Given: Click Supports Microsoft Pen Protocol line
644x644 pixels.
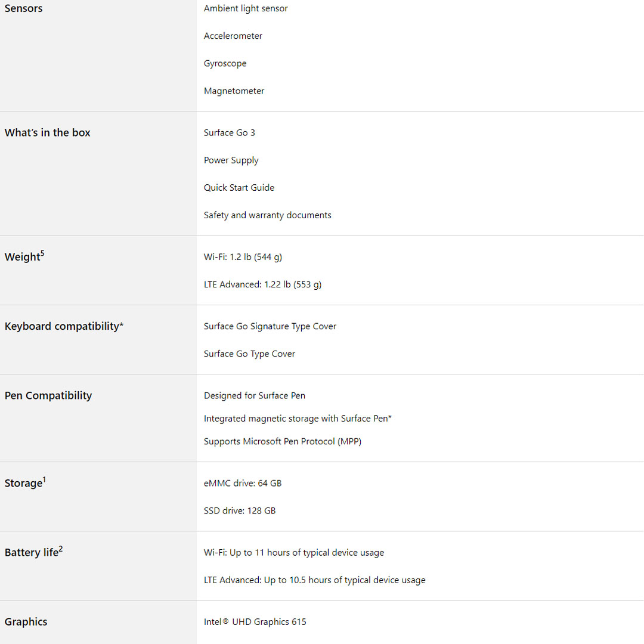Looking at the screenshot, I should (x=283, y=441).
